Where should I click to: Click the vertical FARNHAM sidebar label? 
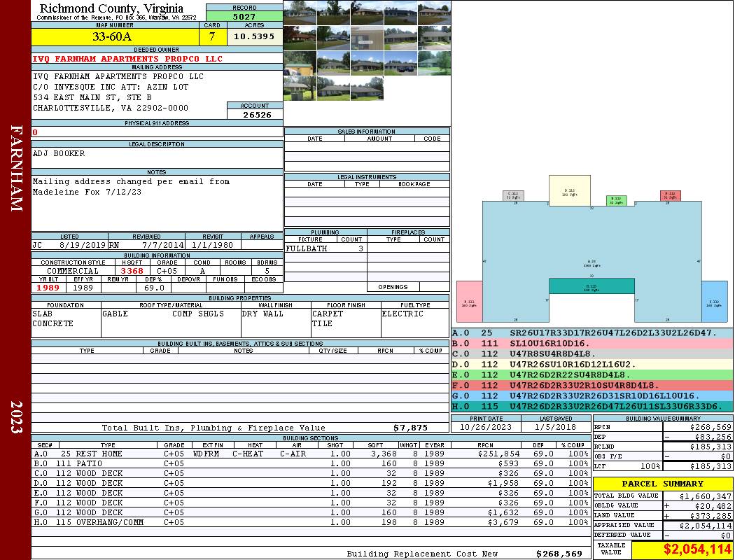(x=16, y=168)
